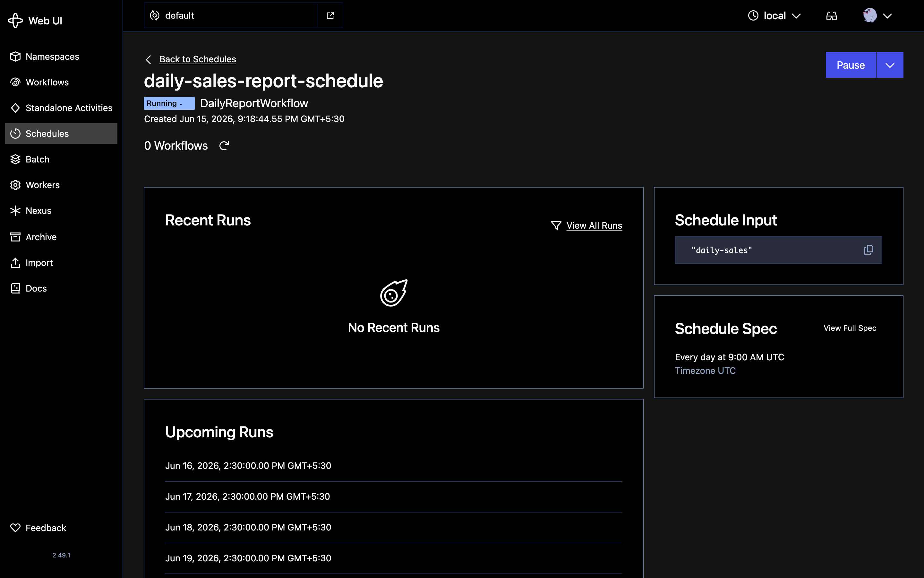Select Schedules in the sidebar

[61, 133]
